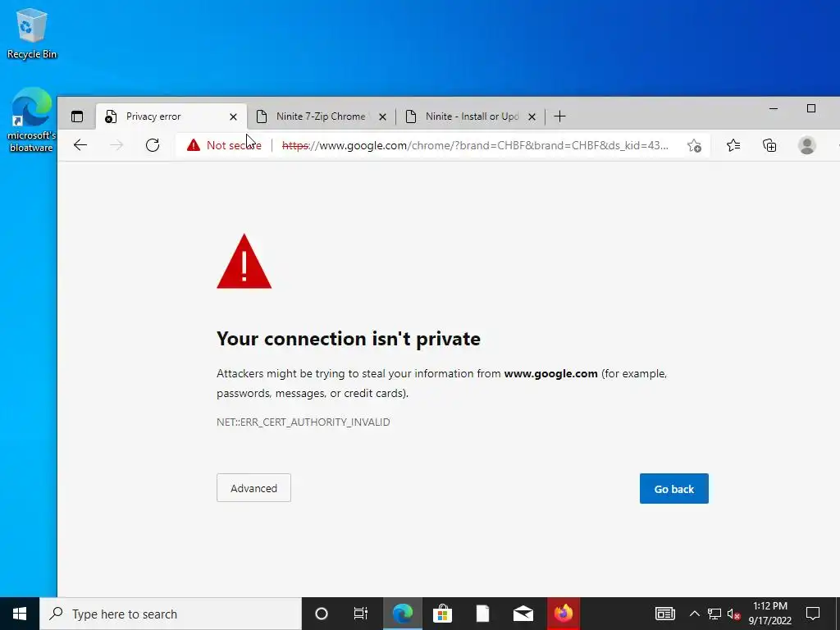
Task: Click the Not secure warning indicator
Action: point(224,145)
